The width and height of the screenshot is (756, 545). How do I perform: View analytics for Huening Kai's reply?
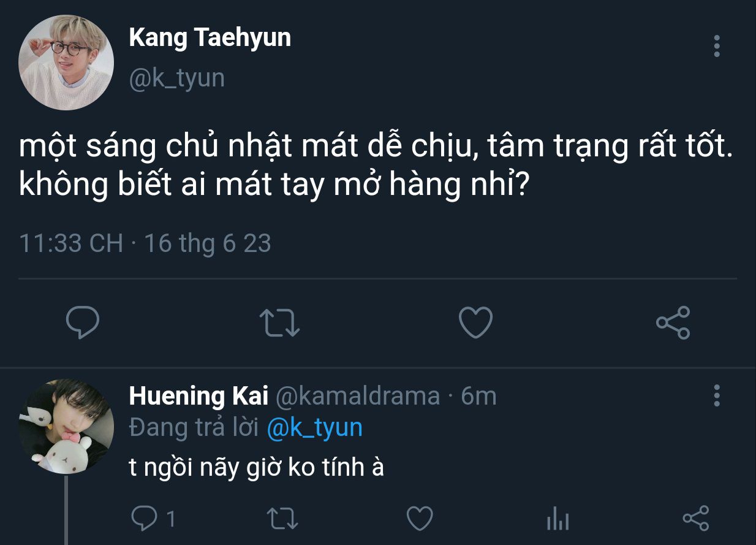[x=558, y=520]
